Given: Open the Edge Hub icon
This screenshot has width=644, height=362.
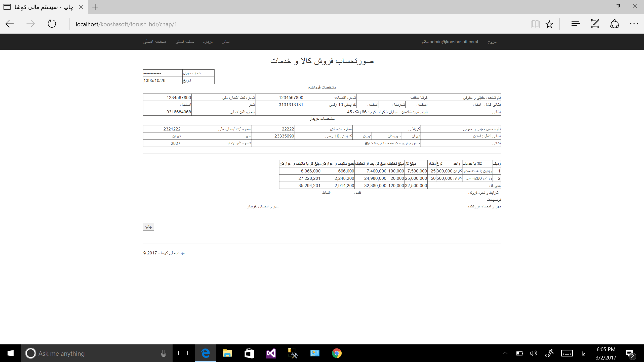Looking at the screenshot, I should pyautogui.click(x=576, y=24).
